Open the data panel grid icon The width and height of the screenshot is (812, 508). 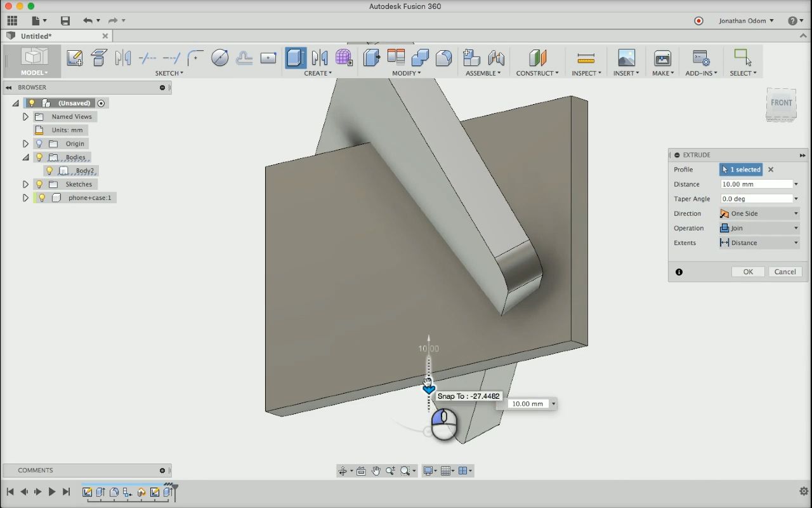(12, 21)
